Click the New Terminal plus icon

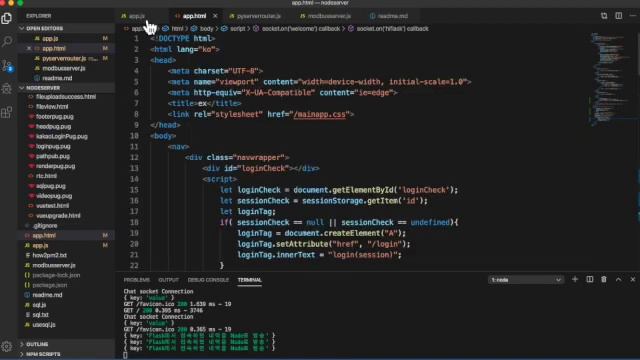coord(575,280)
